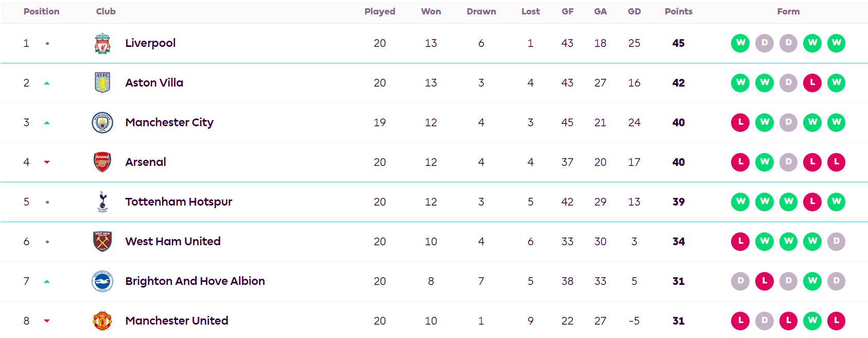Click Liverpool's first form result, a win
The height and width of the screenshot is (338, 868).
[x=740, y=43]
